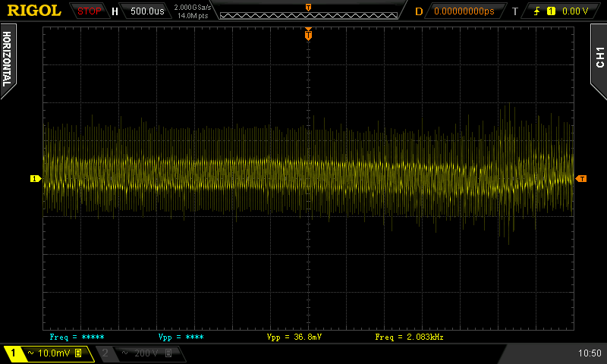
Task: Click the yellow Freq = 2.083kHz measurement
Action: (x=409, y=336)
